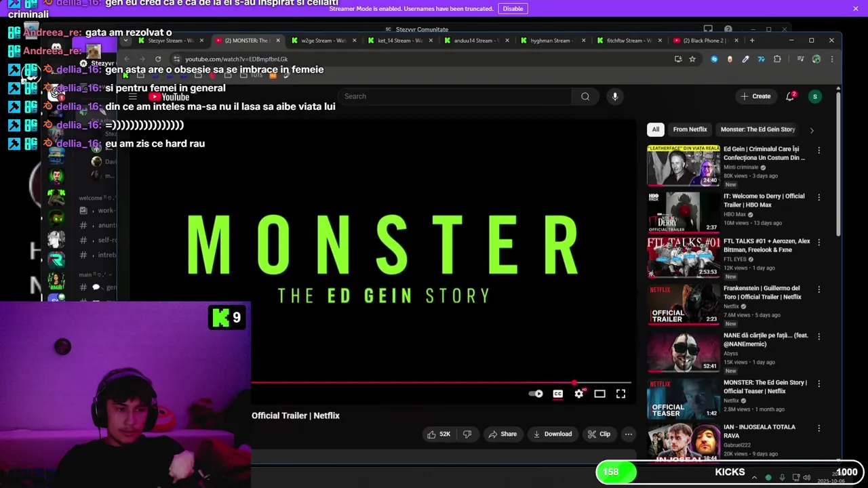
Task: Close the Streamer Mode banner
Action: pyautogui.click(x=856, y=9)
